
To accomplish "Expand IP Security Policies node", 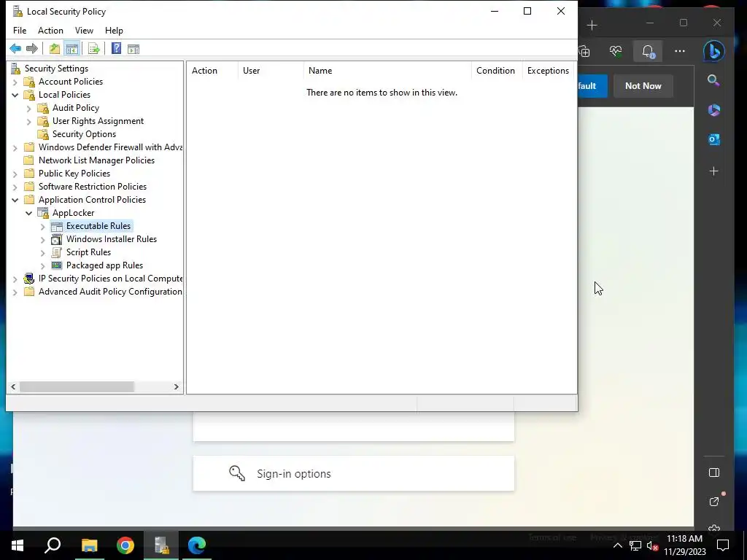I will [x=15, y=279].
